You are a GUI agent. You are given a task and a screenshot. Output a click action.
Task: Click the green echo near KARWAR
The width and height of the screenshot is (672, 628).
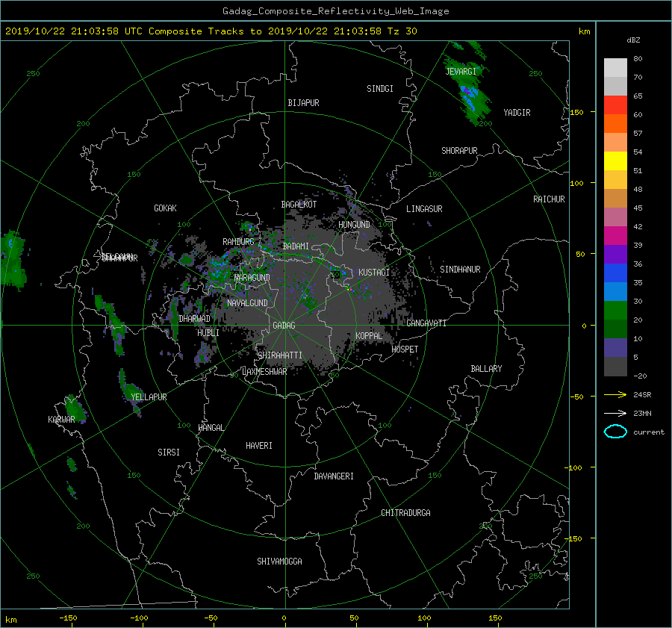(75, 408)
